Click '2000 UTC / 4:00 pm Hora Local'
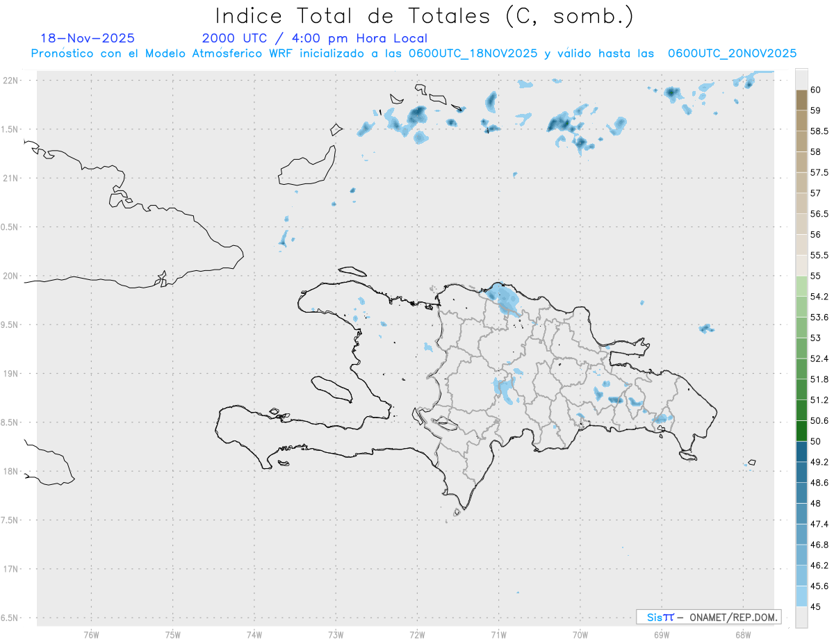This screenshot has width=834, height=644. click(315, 39)
